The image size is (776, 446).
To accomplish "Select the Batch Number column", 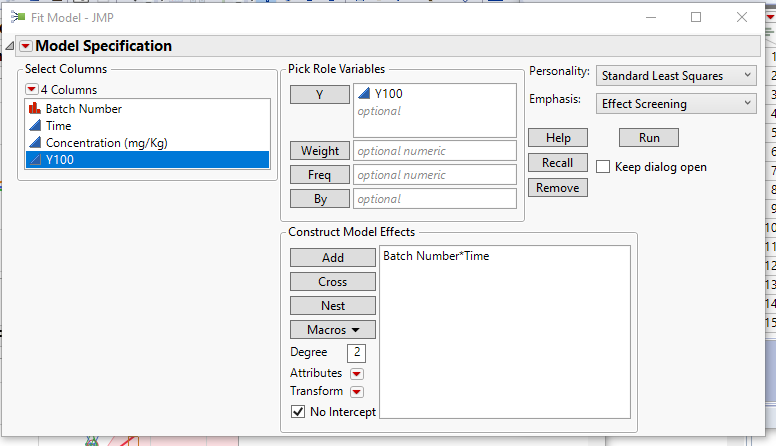I will (147, 108).
